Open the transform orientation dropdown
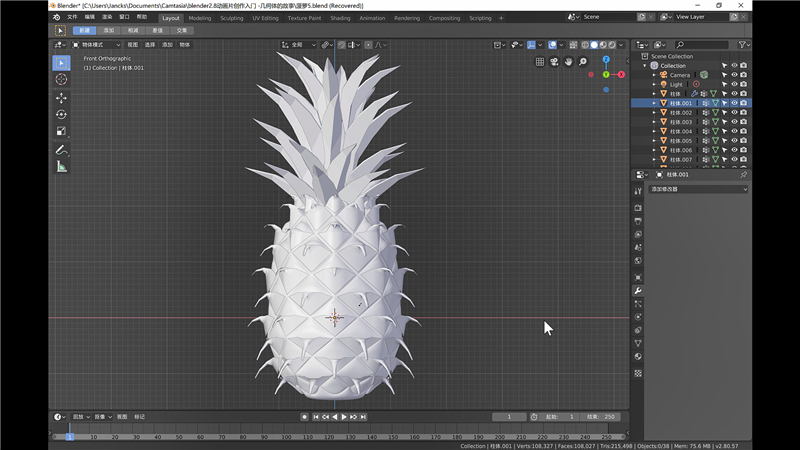The height and width of the screenshot is (450, 800). (x=298, y=45)
